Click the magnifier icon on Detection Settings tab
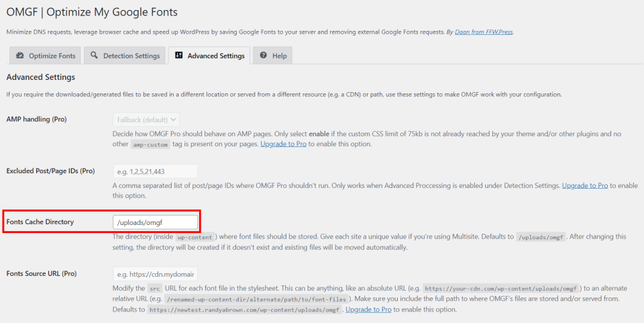 point(95,56)
